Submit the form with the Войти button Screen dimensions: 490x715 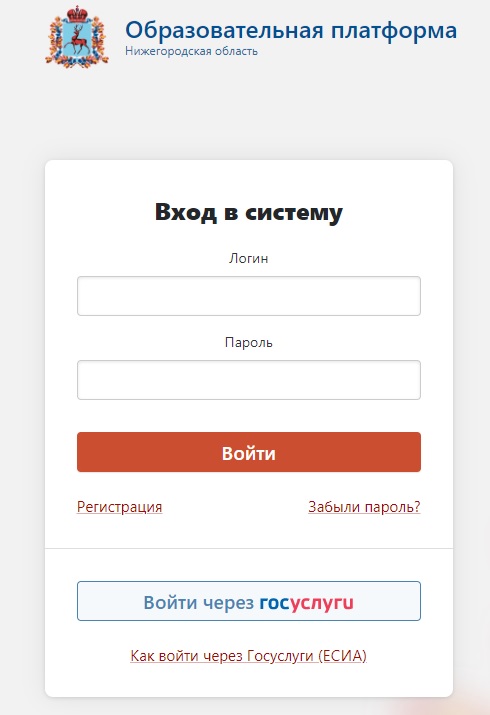click(x=249, y=452)
